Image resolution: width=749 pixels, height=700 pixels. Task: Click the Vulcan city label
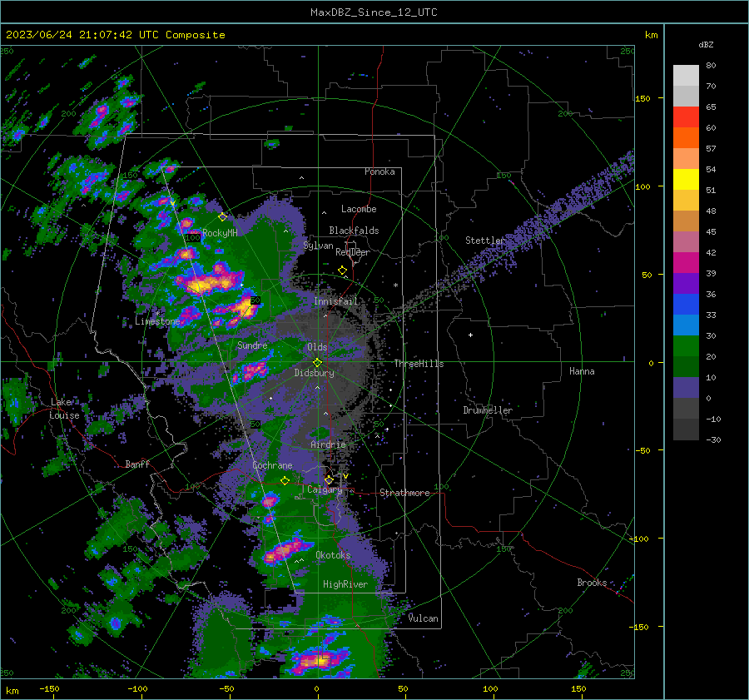pos(424,618)
